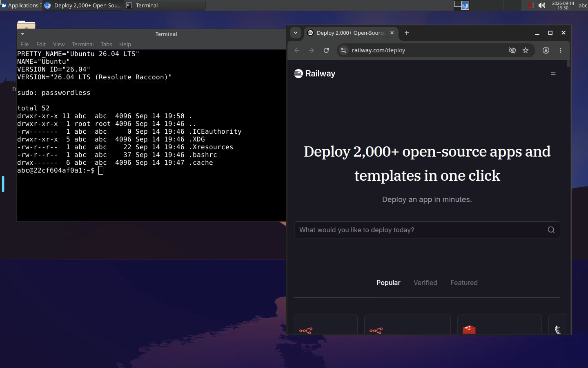Open the clock showing 2026-09-14 19:50
588x368 pixels.
(563, 5)
